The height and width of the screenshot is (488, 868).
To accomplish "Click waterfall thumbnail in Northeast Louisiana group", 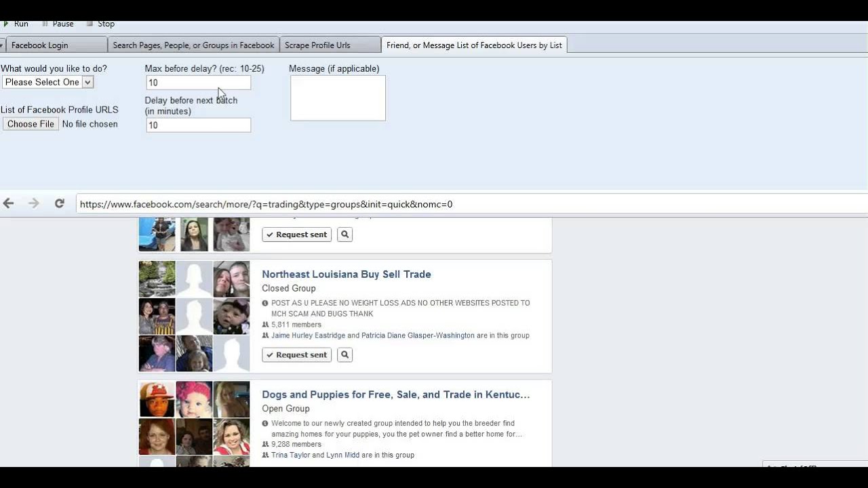I will coord(157,279).
